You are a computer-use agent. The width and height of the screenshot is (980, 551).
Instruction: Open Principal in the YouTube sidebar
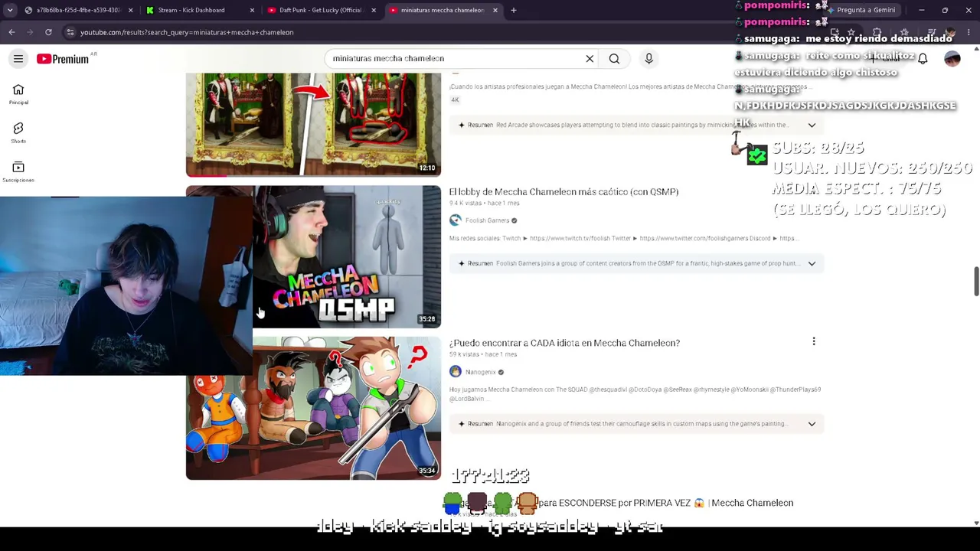[18, 94]
